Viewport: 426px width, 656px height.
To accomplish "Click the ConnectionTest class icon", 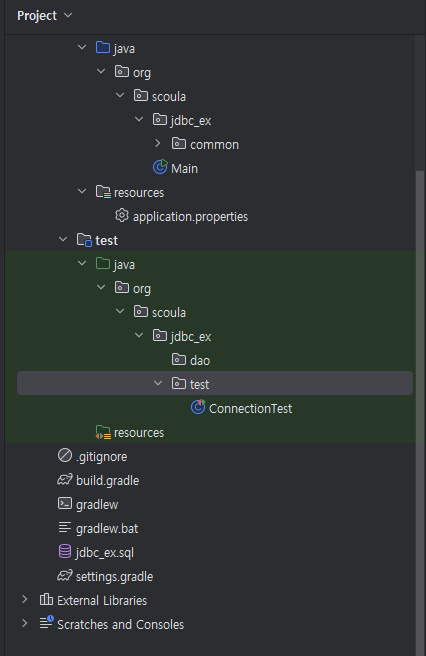I will point(198,407).
